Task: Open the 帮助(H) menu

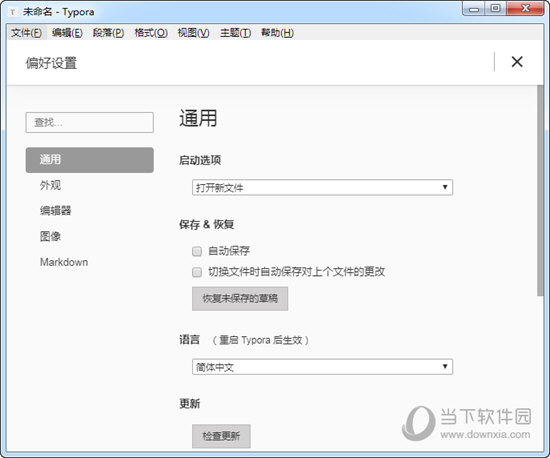Action: [277, 33]
